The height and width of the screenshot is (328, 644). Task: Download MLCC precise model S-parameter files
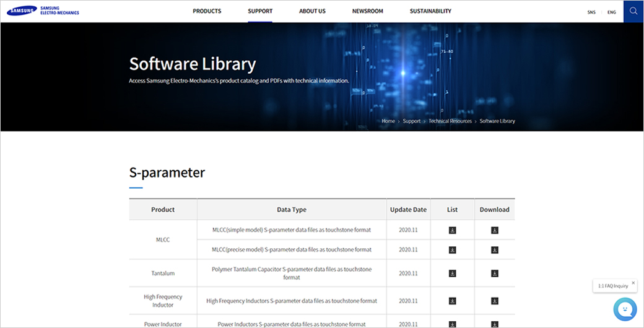[x=495, y=249]
